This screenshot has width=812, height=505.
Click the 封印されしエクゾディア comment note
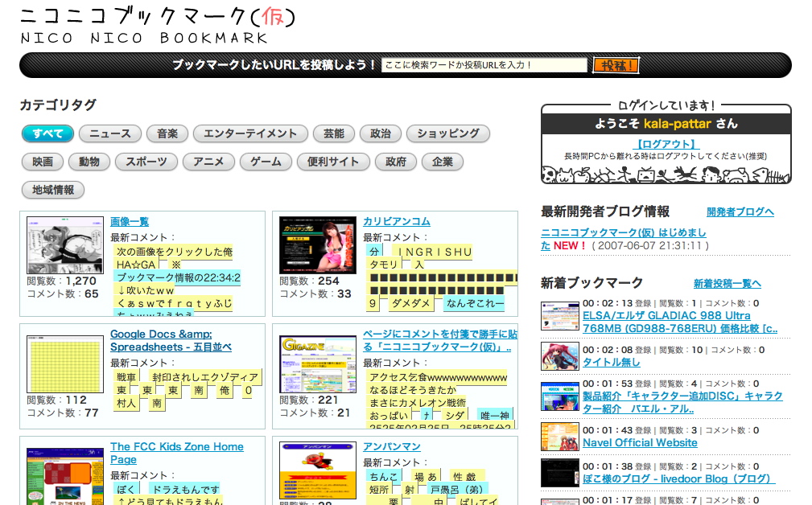[205, 378]
